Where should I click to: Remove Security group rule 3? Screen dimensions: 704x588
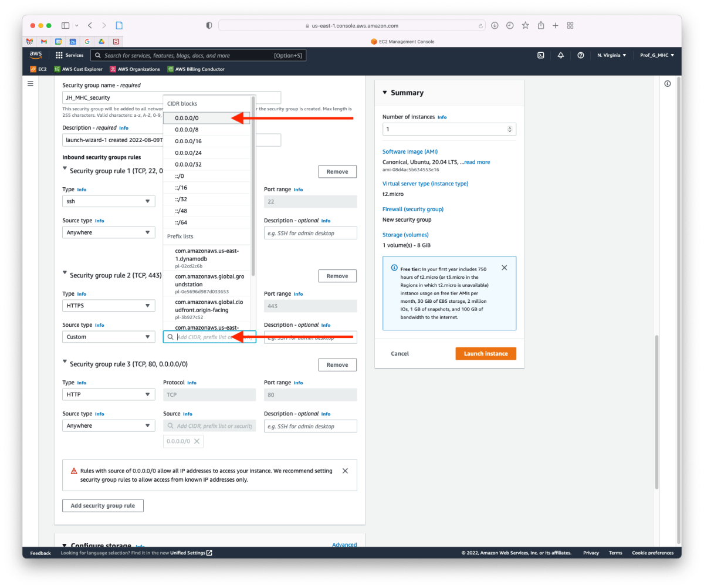pos(337,364)
